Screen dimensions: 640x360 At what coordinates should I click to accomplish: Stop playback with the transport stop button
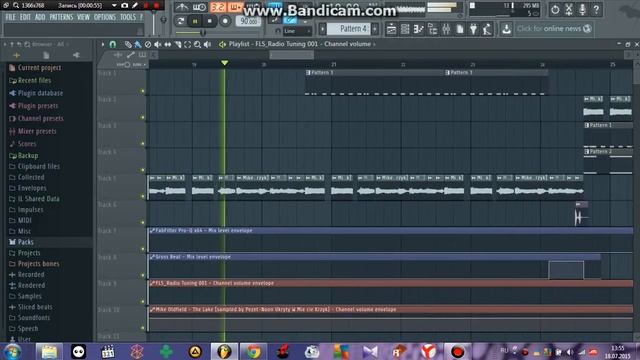(x=210, y=21)
